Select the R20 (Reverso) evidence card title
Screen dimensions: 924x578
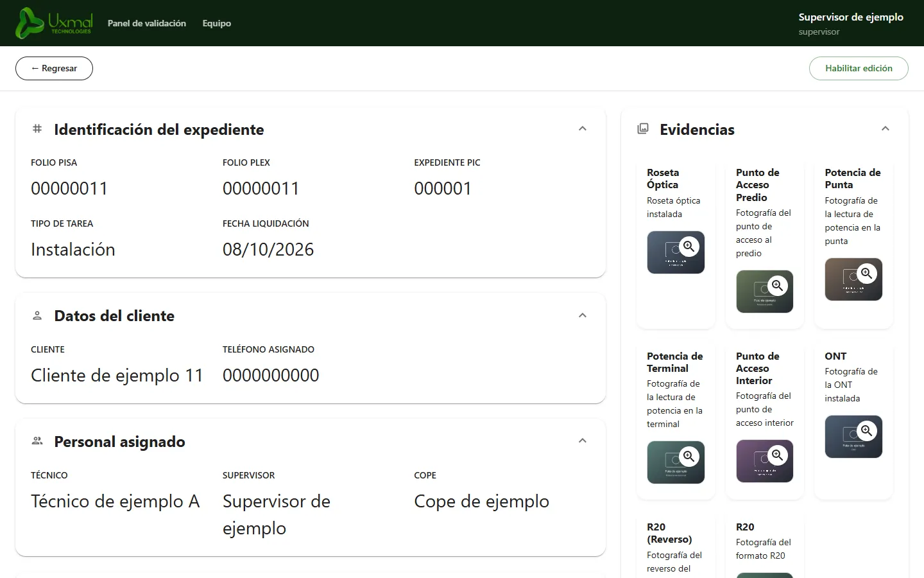tap(669, 533)
